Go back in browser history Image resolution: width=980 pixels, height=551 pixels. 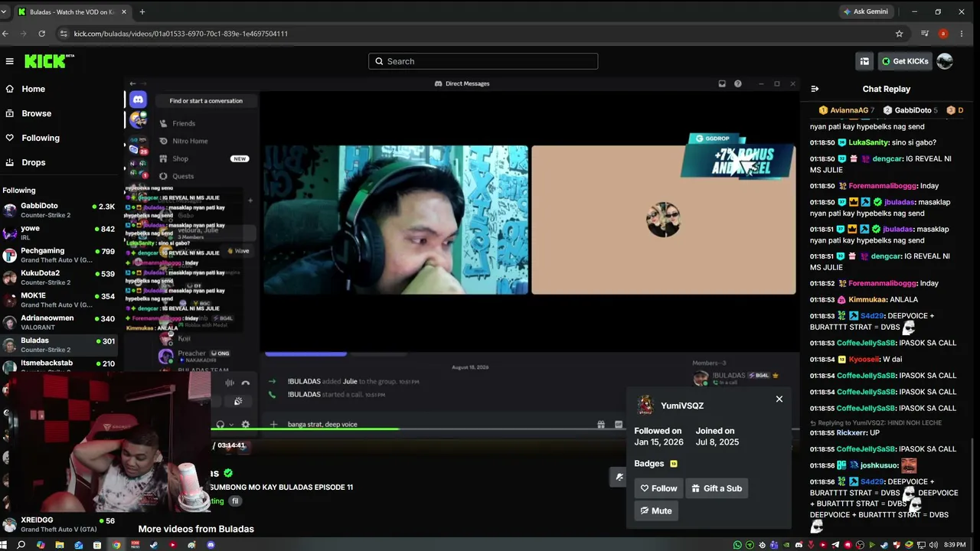coord(5,34)
